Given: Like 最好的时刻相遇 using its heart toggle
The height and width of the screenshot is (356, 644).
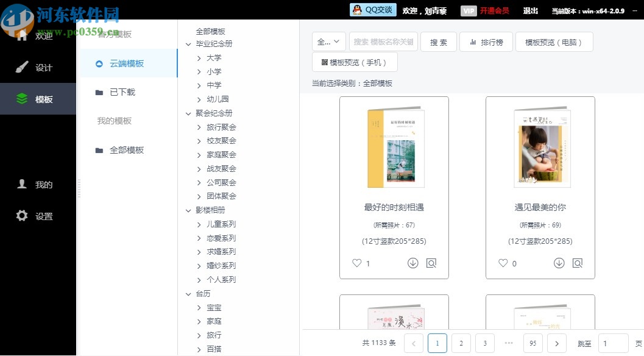Looking at the screenshot, I should click(x=357, y=263).
